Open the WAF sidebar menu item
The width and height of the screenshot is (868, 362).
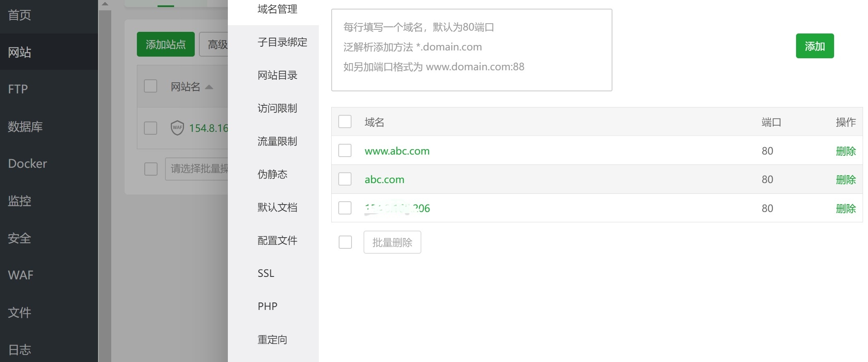click(21, 275)
